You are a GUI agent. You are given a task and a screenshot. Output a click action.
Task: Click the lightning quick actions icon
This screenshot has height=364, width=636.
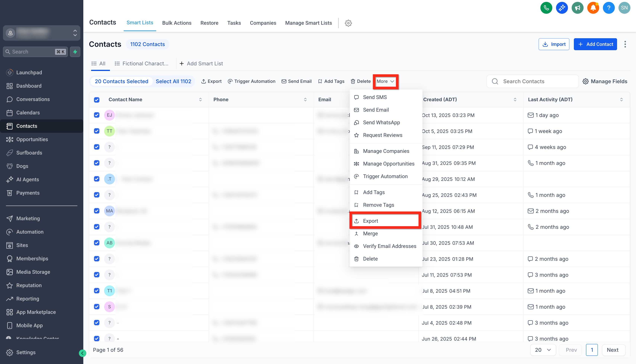(x=75, y=52)
